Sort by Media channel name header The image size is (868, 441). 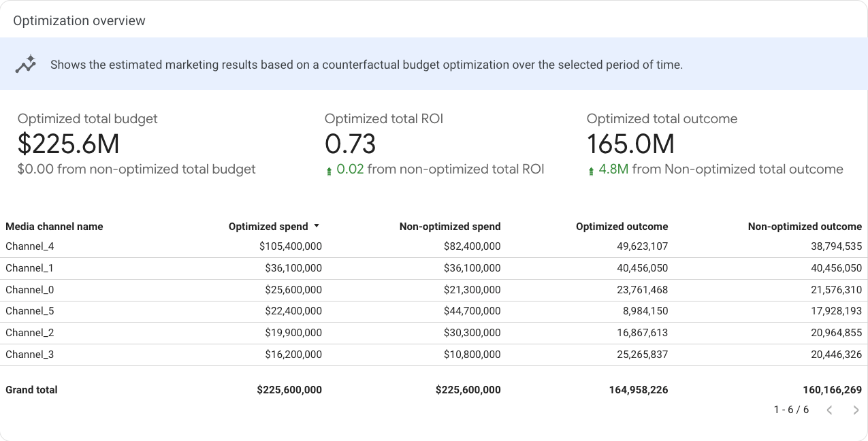(x=54, y=227)
